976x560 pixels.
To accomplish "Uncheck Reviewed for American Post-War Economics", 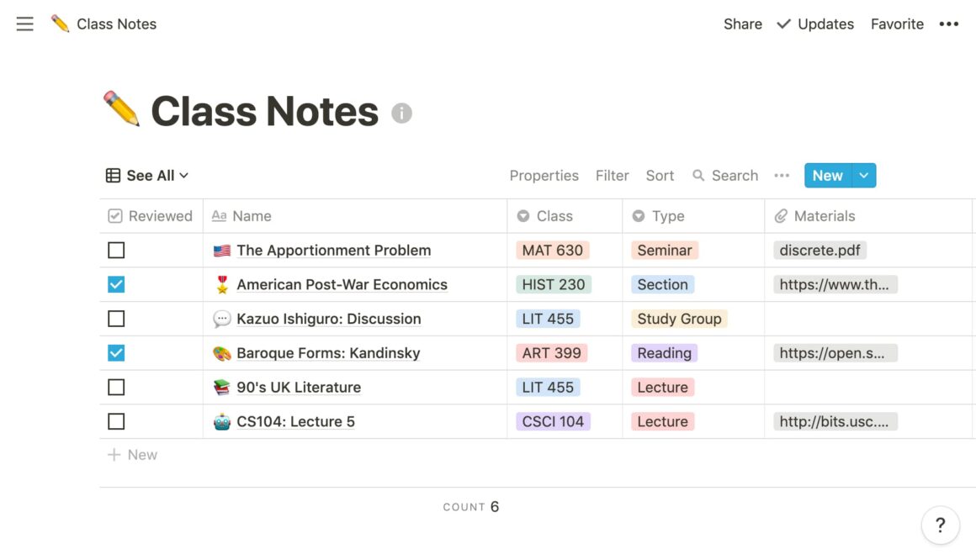I will point(115,284).
